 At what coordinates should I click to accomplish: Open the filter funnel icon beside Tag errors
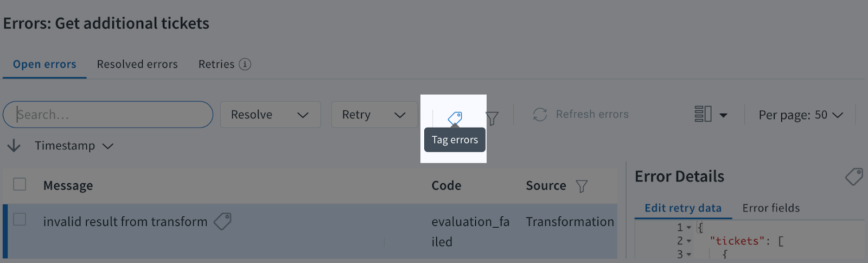tap(492, 118)
